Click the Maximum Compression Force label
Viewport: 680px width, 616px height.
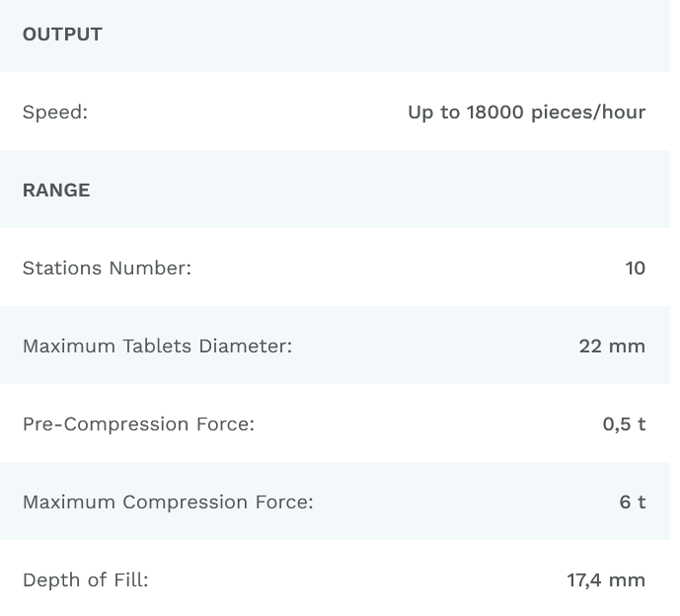(168, 502)
